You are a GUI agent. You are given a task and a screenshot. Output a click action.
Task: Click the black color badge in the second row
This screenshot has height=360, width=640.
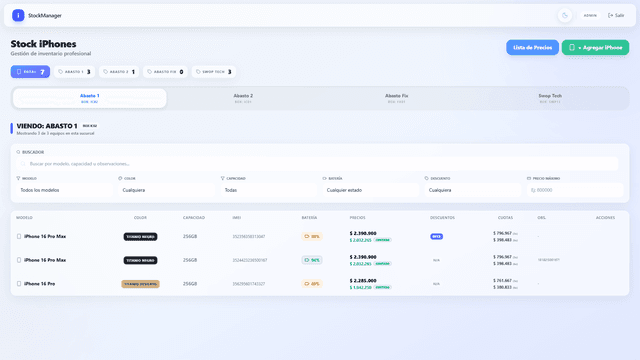click(x=140, y=260)
